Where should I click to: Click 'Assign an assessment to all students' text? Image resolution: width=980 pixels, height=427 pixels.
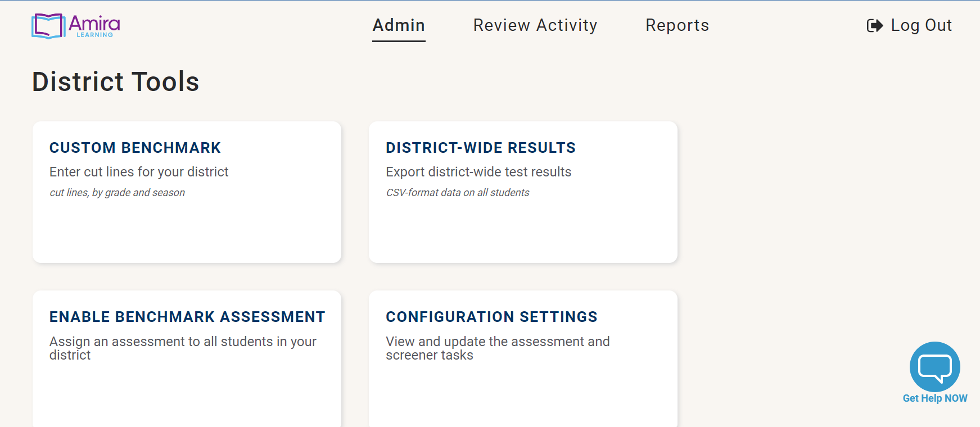(183, 342)
